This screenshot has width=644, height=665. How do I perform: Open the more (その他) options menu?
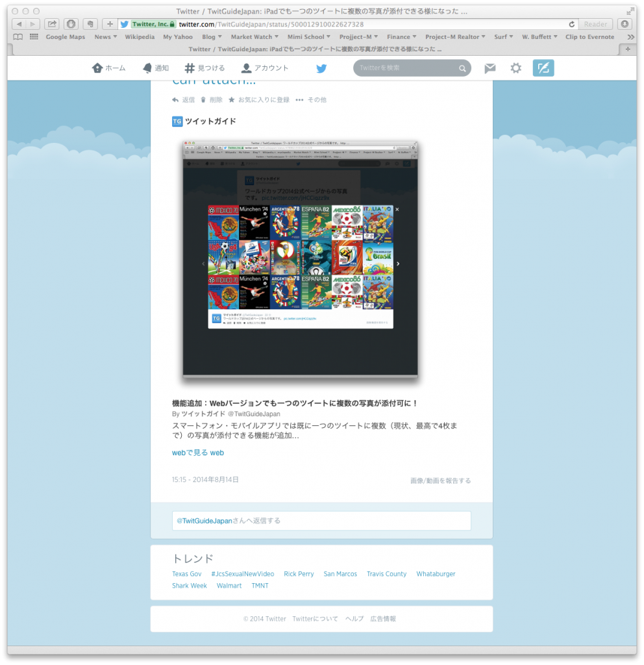(x=311, y=99)
